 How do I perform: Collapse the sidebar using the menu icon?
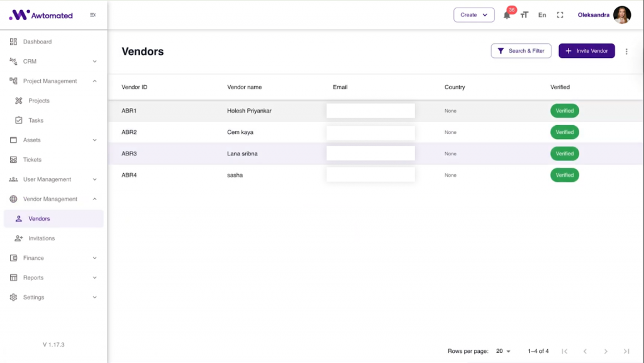point(93,15)
